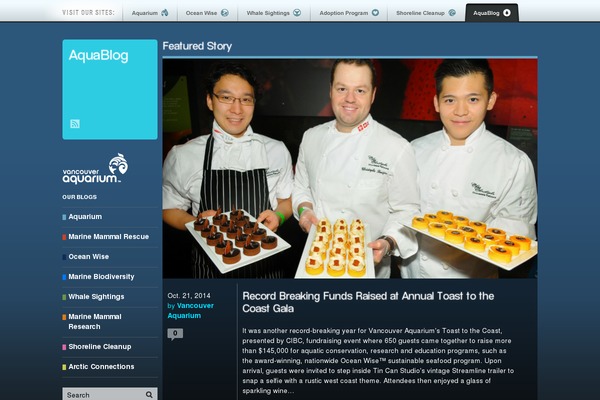This screenshot has height=400, width=600.
Task: Click the Vancouver Aquarium logo
Action: (95, 168)
